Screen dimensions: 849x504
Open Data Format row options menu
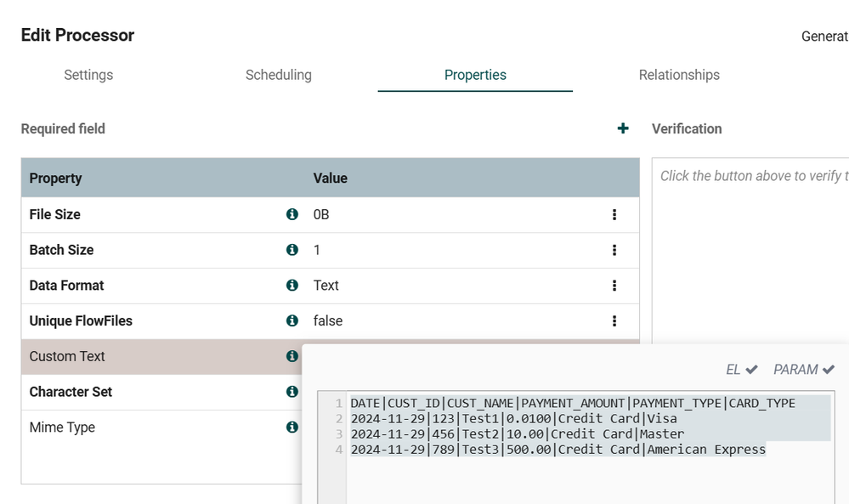614,286
